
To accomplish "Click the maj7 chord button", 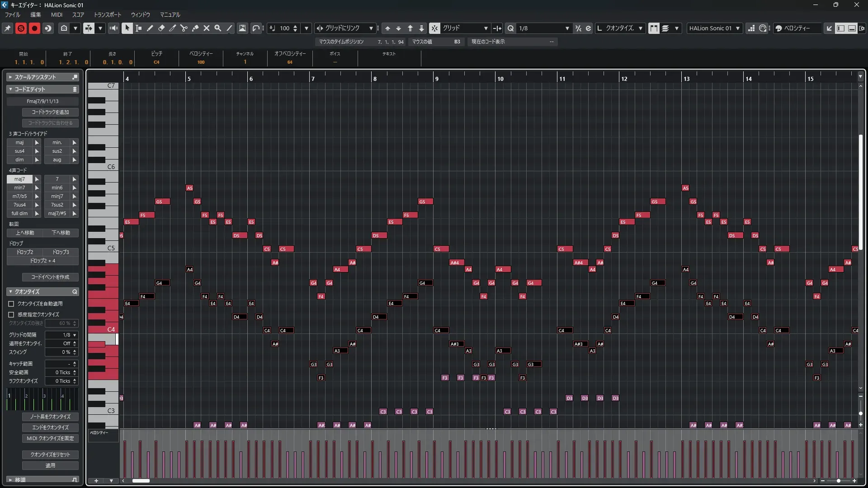I will [19, 179].
